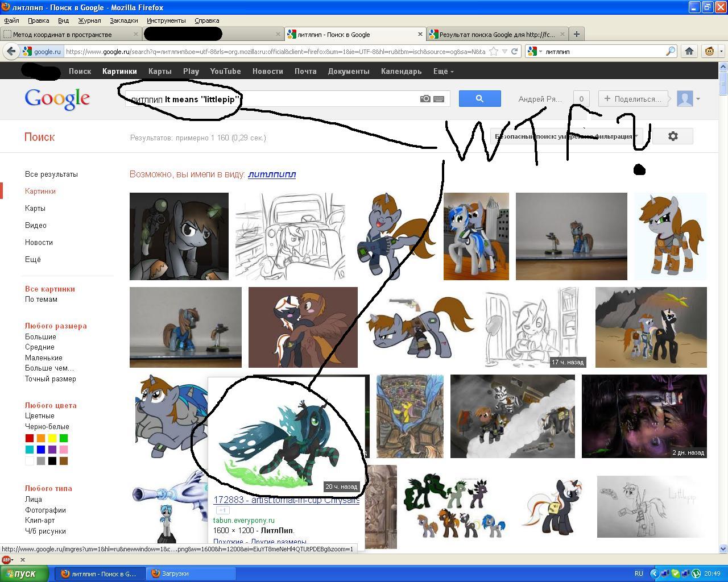This screenshot has height=582, width=728.
Task: Filter by 'Большие' image size
Action: (40, 336)
